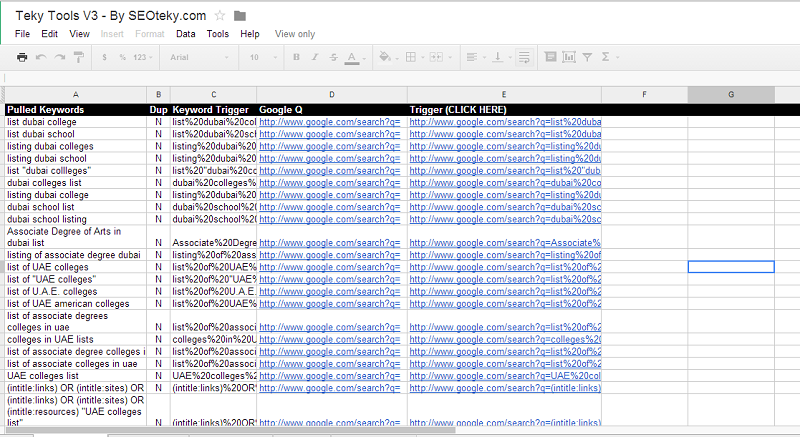Viewport: 800px width, 437px height.
Task: Open Trigger link for dubai colleges list
Action: click(x=505, y=183)
